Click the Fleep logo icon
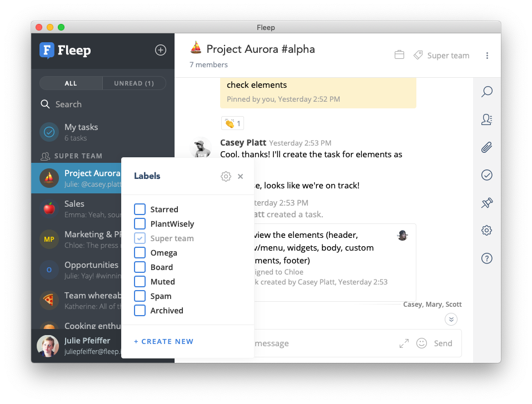The width and height of the screenshot is (532, 404). [x=47, y=50]
